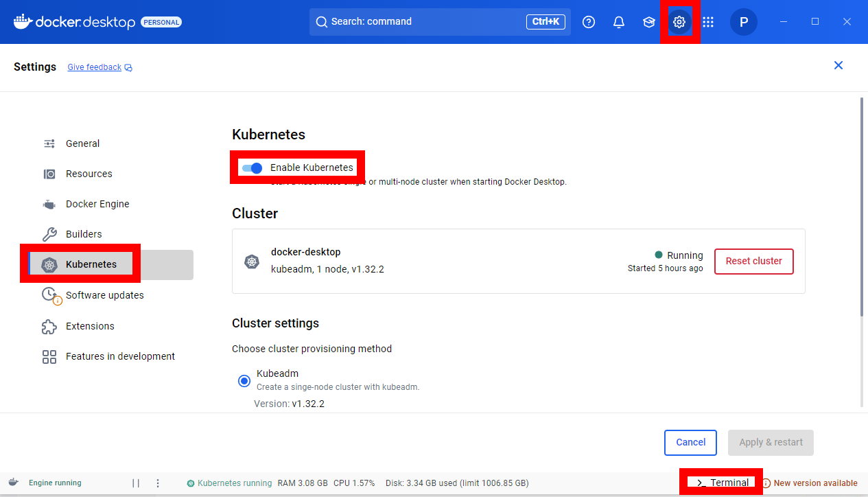This screenshot has height=497, width=868.
Task: Click the Cancel button
Action: (690, 443)
